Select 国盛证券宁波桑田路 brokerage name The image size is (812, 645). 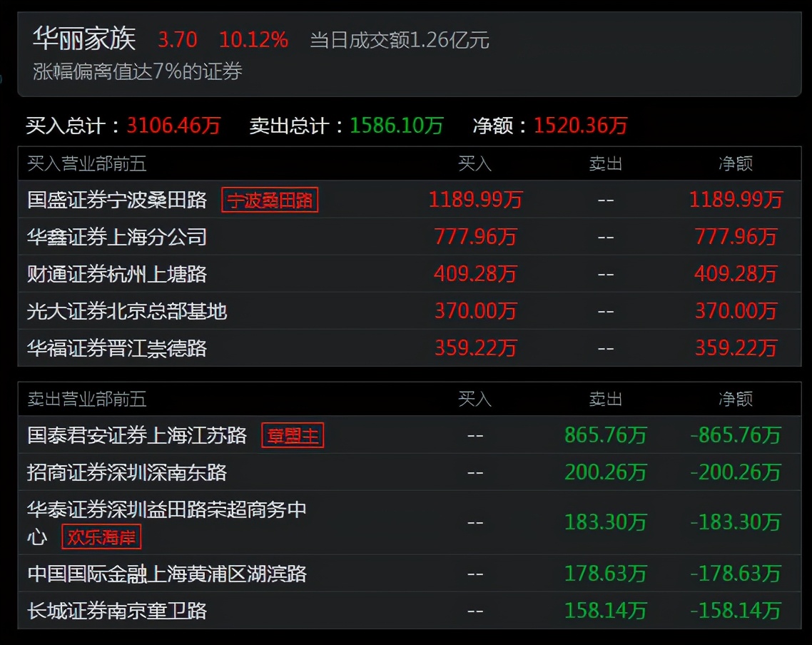pyautogui.click(x=117, y=200)
